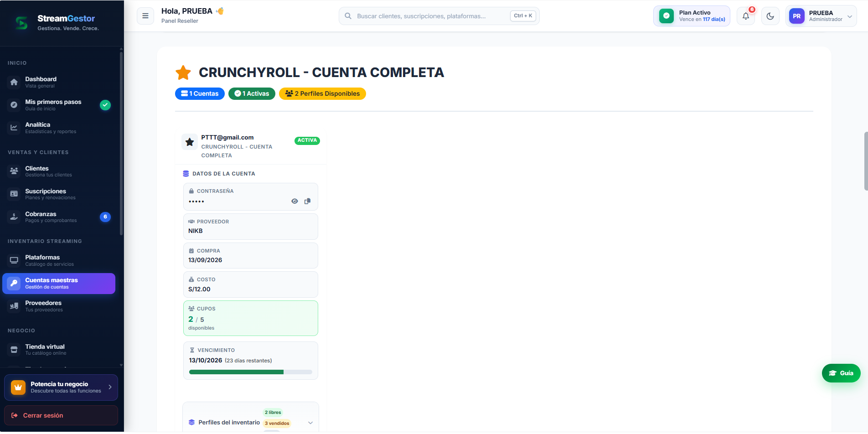Click the Suscripciones card icon

click(14, 194)
